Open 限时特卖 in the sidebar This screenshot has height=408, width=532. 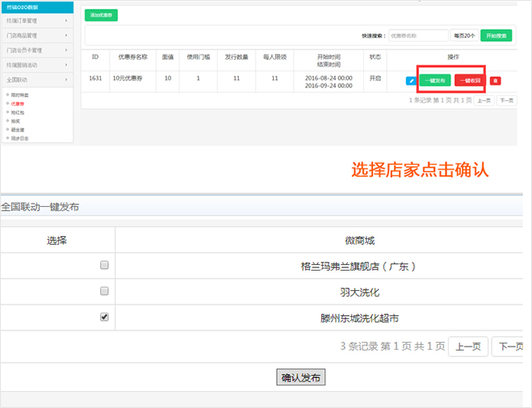(19, 95)
